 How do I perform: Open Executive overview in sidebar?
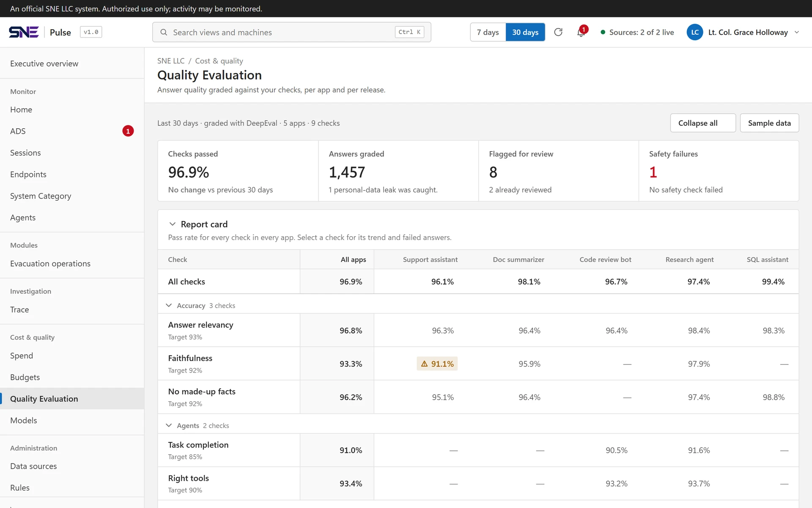tap(72, 63)
